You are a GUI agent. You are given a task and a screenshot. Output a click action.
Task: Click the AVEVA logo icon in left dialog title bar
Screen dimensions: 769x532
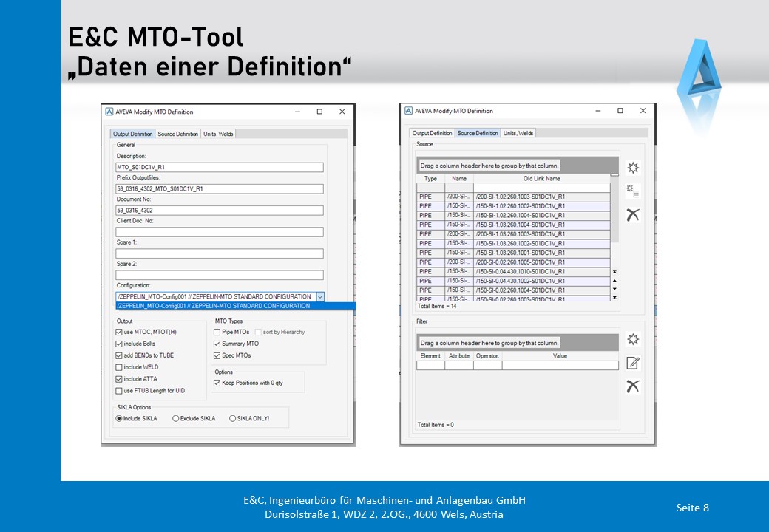[x=109, y=112]
